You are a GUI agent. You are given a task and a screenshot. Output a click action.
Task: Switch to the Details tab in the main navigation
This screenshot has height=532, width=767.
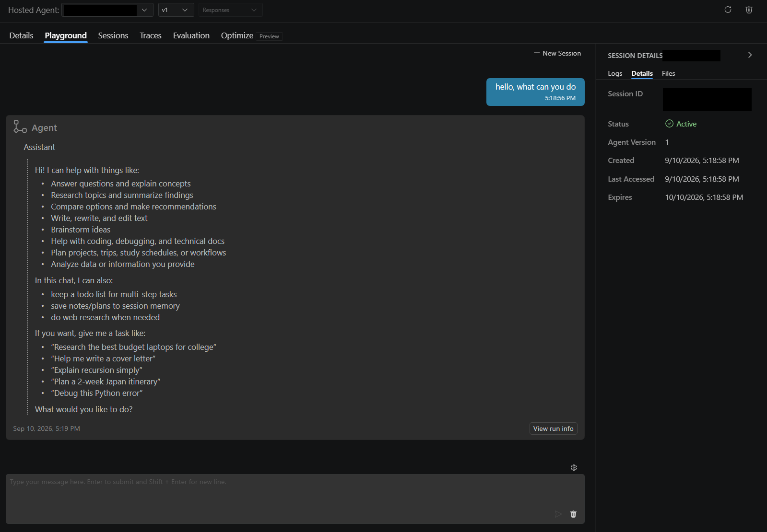[x=22, y=35]
